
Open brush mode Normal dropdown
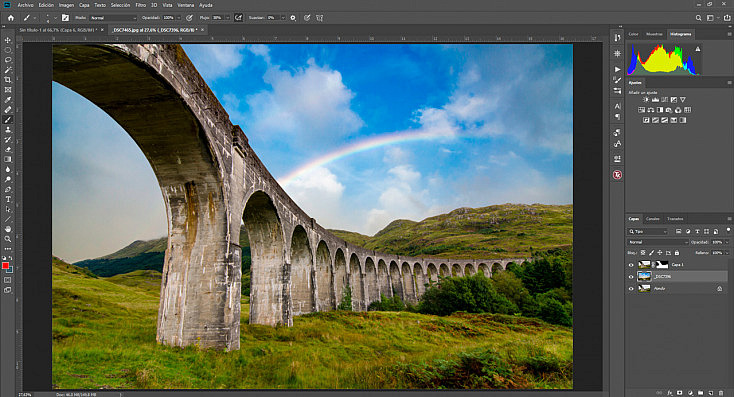(x=113, y=18)
